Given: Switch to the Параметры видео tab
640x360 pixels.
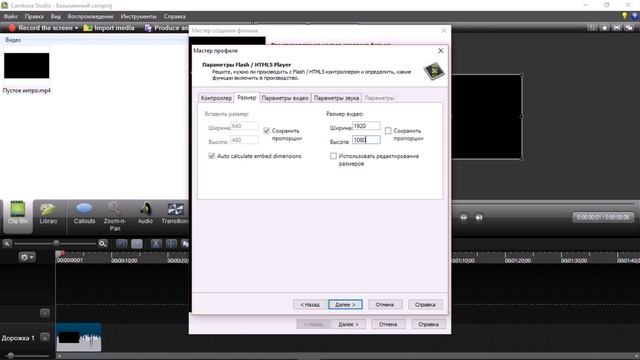Looking at the screenshot, I should click(285, 98).
